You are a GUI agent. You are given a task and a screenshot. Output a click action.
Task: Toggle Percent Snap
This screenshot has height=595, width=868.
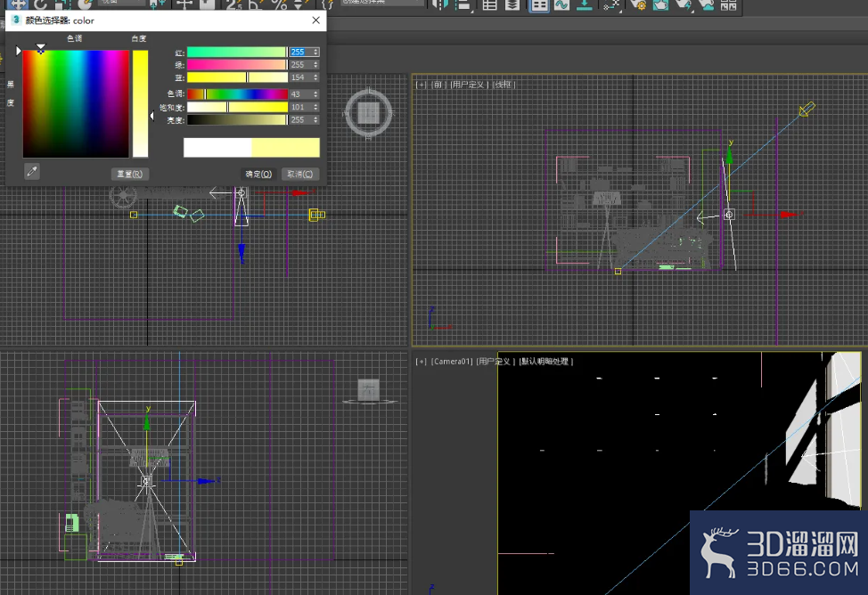(x=280, y=4)
